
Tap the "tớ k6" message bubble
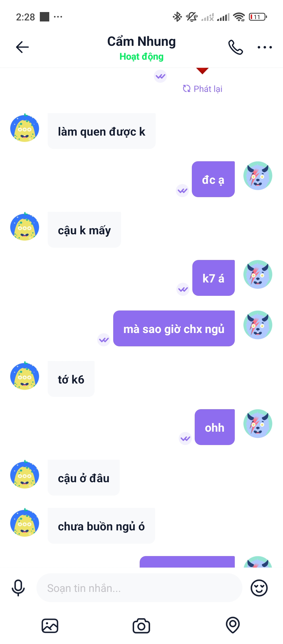(71, 379)
